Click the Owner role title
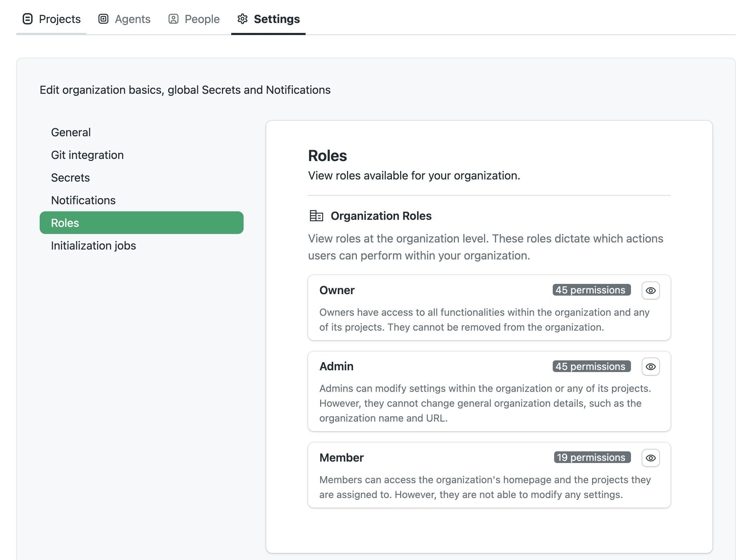Screen dimensions: 745x560 [337, 290]
